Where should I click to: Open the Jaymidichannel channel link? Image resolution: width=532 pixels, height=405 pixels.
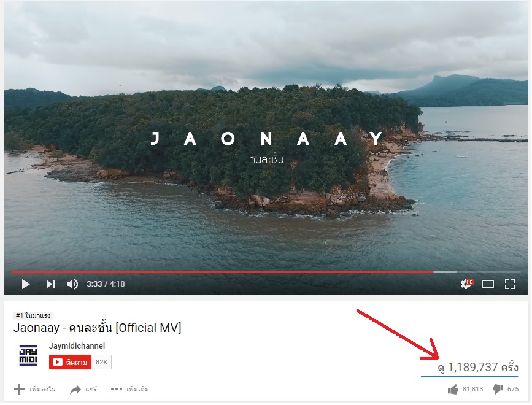77,346
